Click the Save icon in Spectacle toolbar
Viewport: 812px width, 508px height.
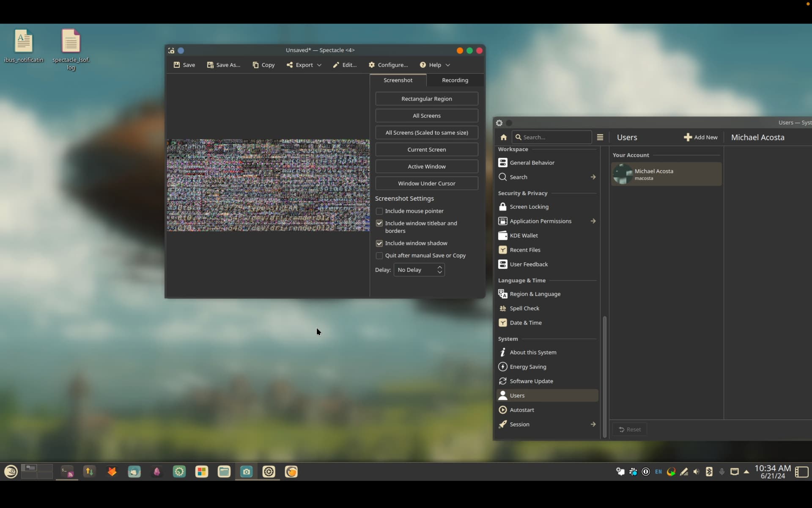(x=177, y=65)
